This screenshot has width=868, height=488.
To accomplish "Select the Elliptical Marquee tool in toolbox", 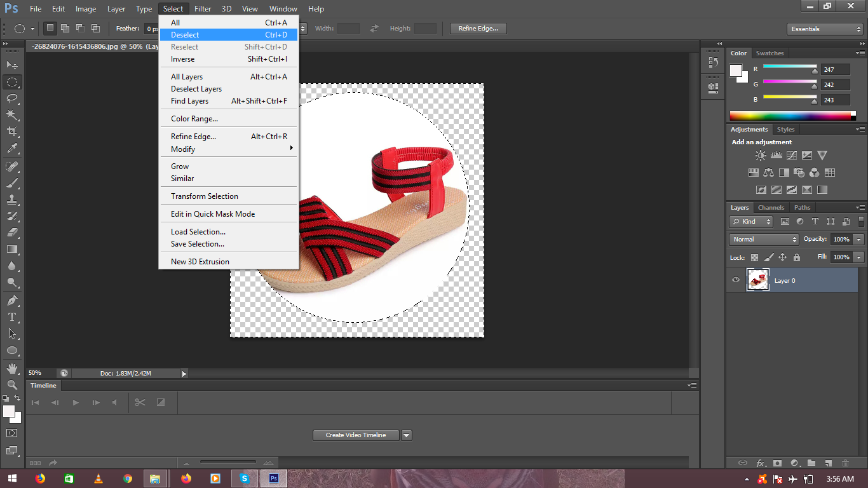I will pos(12,82).
